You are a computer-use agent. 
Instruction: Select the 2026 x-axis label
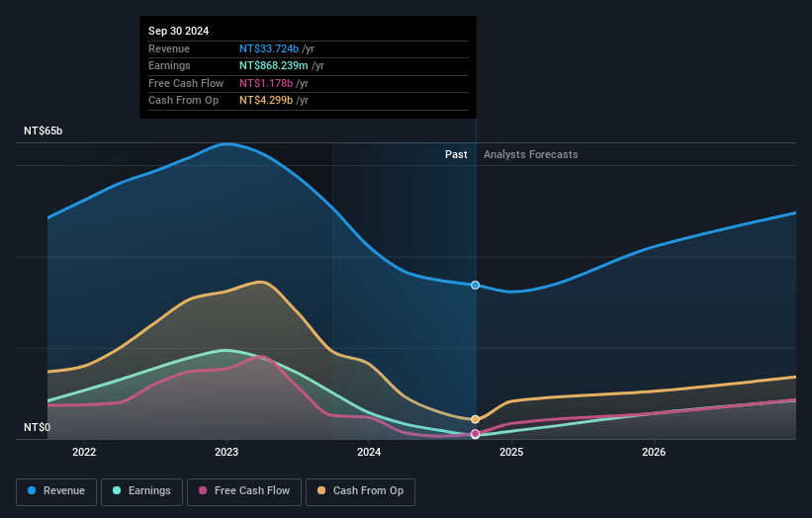(x=654, y=453)
